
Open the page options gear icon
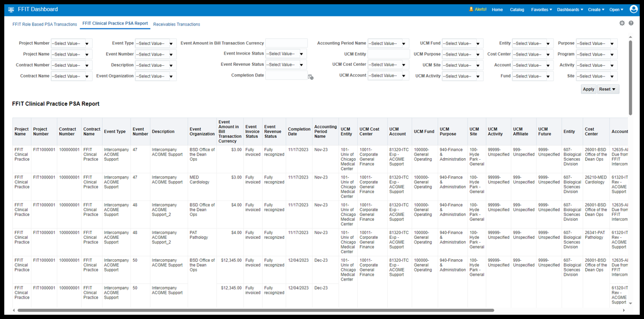tap(622, 23)
